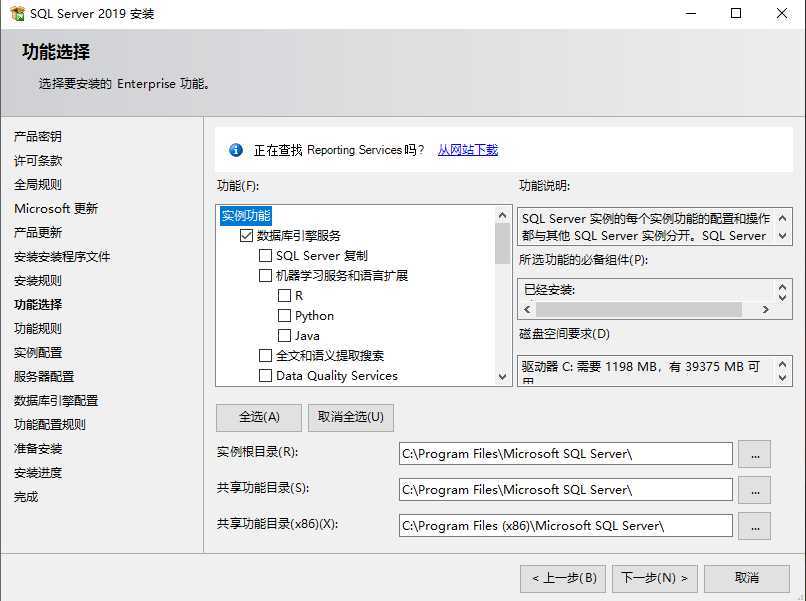Check 全文和语义提取搜索 checkbox
The image size is (806, 601).
coord(265,356)
